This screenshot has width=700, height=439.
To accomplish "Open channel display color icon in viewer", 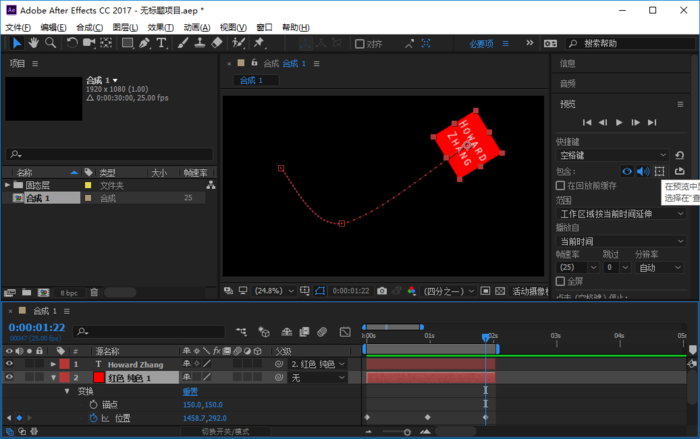I will click(x=412, y=291).
